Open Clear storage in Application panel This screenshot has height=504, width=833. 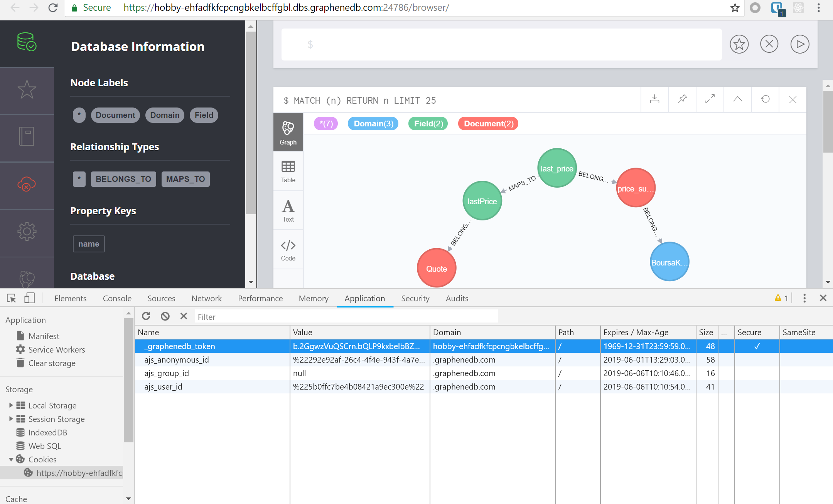[52, 363]
